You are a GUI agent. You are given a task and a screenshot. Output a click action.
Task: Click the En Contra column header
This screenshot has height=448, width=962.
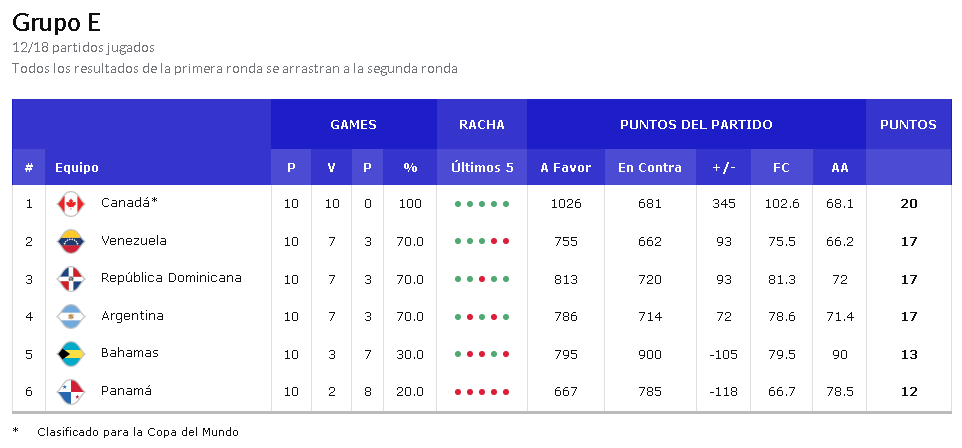click(x=650, y=168)
